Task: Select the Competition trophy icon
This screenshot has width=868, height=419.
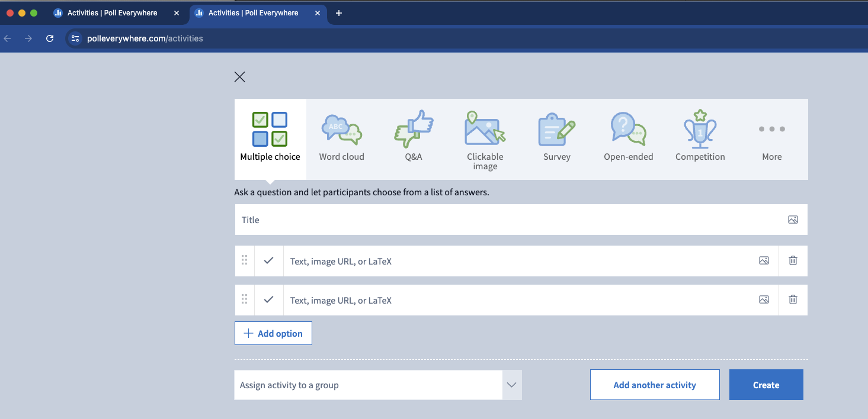Action: click(700, 129)
